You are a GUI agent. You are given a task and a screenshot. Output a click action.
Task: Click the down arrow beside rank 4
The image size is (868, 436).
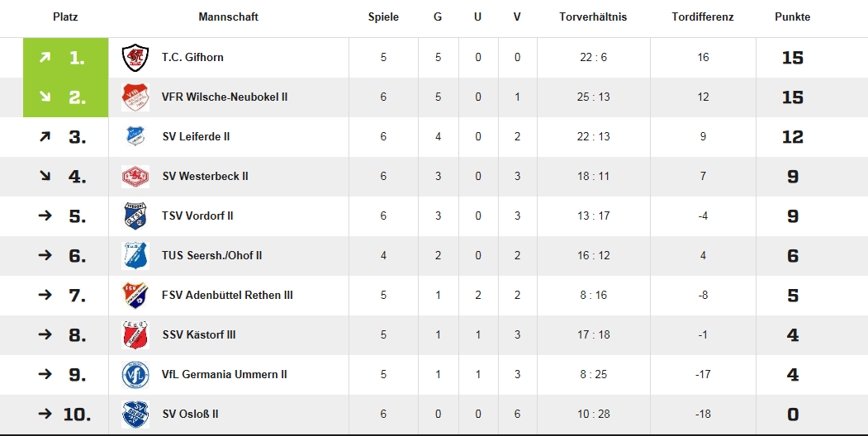45,176
